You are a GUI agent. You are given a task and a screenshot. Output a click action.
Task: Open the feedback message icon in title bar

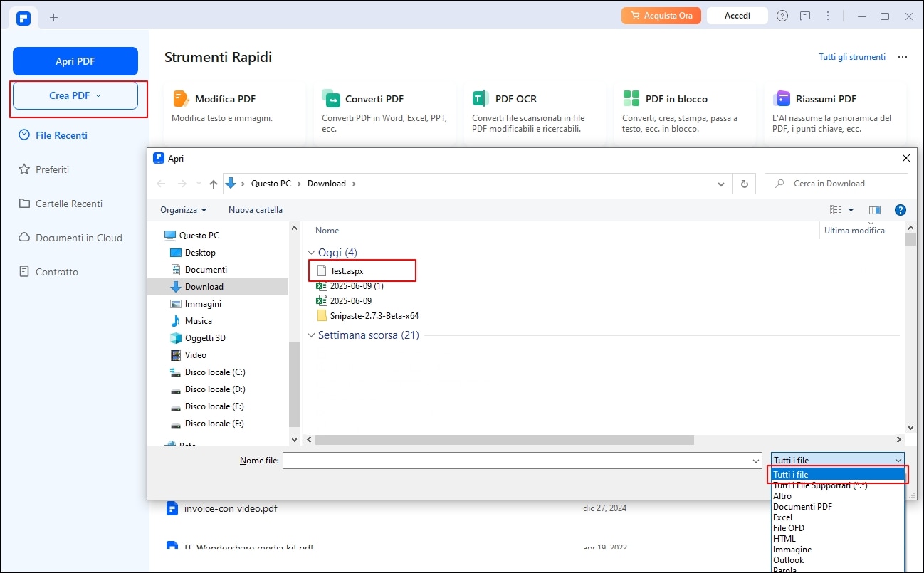tap(805, 16)
